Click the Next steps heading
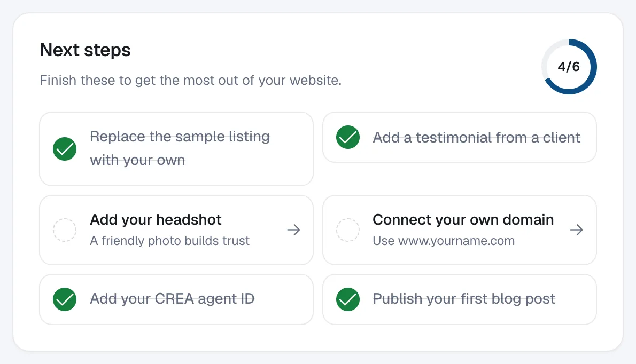This screenshot has width=636, height=364. click(x=85, y=50)
